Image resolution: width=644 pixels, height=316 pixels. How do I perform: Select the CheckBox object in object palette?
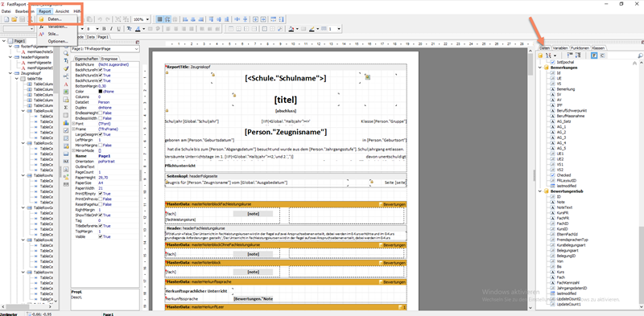[x=66, y=130]
